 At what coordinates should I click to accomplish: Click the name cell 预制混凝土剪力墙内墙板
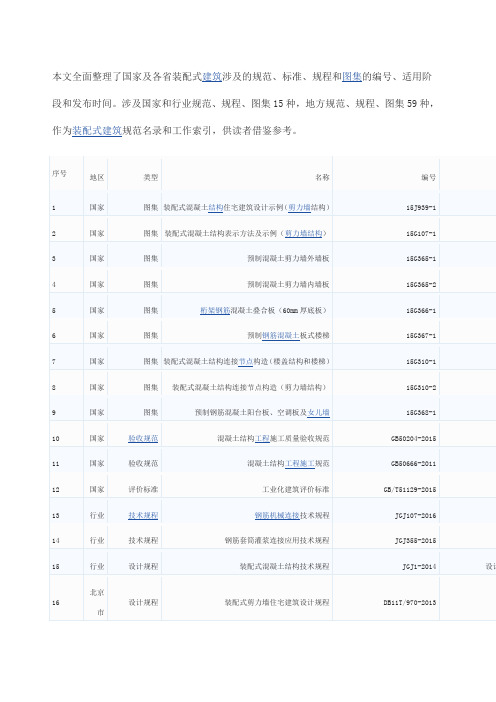pyautogui.click(x=288, y=284)
